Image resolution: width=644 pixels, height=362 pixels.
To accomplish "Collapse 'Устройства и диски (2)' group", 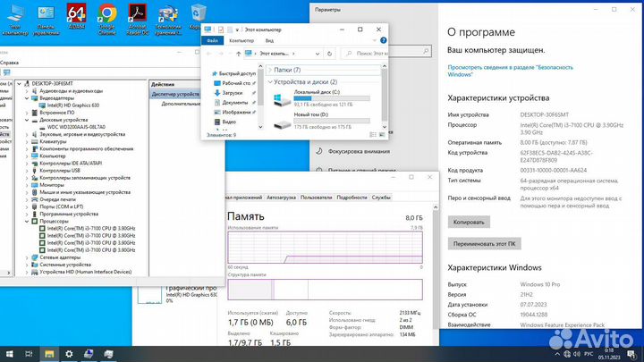I will [270, 82].
